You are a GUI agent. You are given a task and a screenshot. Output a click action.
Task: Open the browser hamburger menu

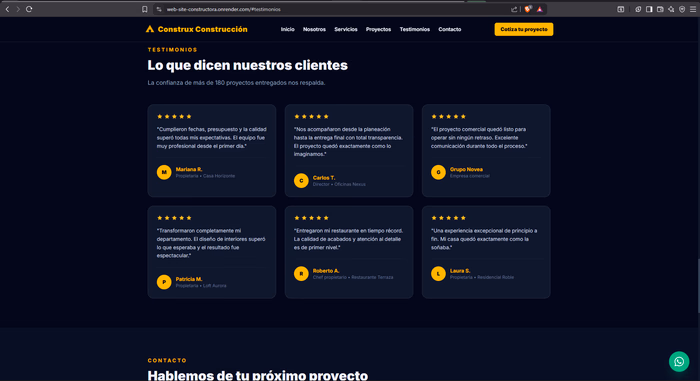tap(693, 9)
